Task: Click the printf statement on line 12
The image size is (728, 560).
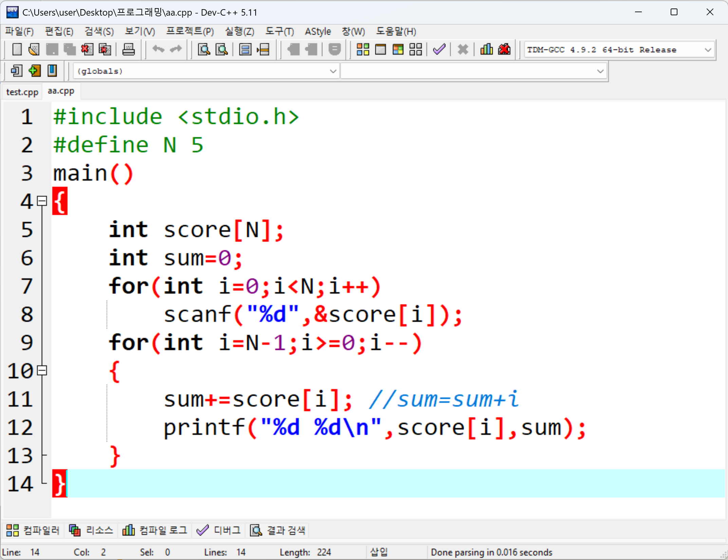Action: (375, 427)
